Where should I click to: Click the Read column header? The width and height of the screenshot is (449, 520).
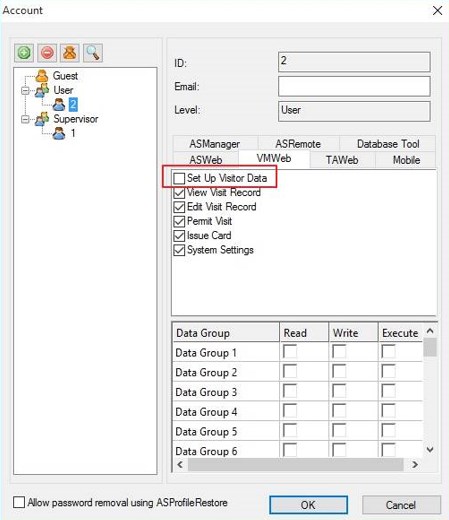click(x=304, y=333)
